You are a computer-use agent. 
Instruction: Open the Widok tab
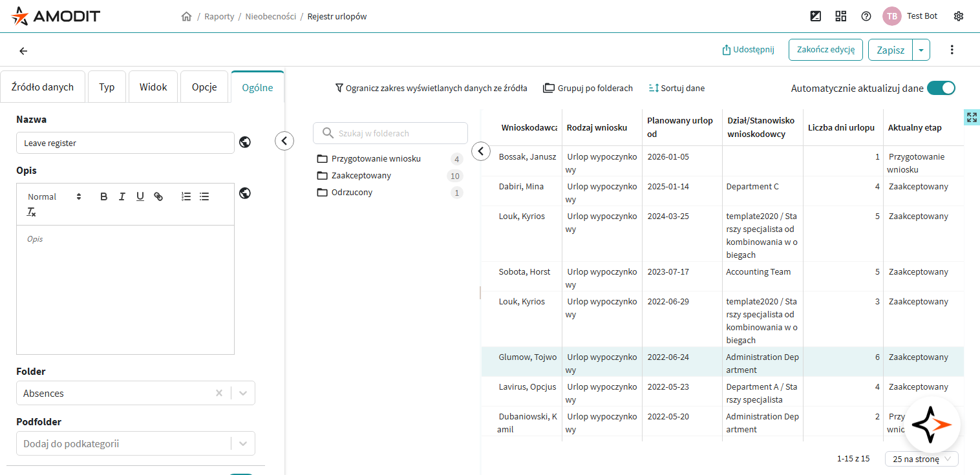pyautogui.click(x=153, y=87)
